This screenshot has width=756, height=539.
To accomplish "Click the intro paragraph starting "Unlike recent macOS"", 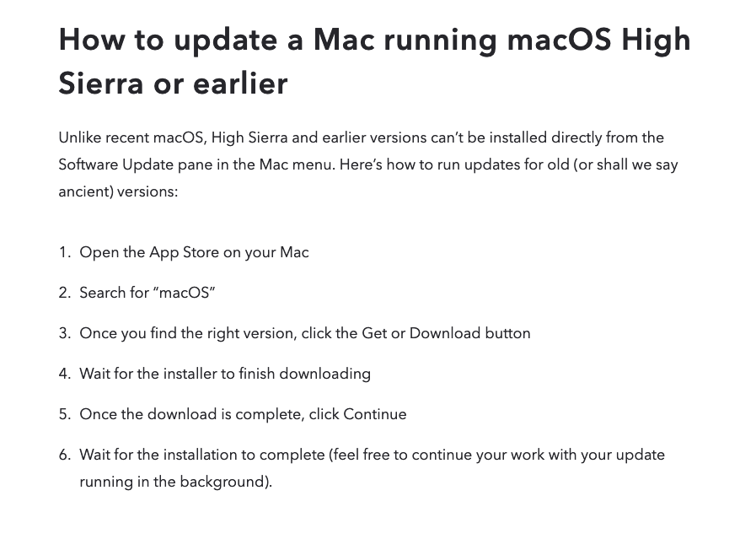I will tap(361, 137).
